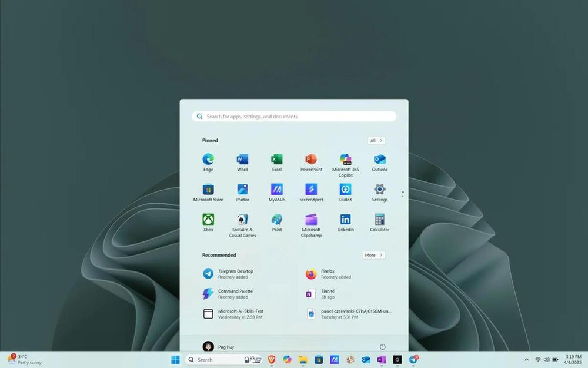The height and width of the screenshot is (368, 588).
Task: Launch Outlook from the pinned apps
Action: 379,163
